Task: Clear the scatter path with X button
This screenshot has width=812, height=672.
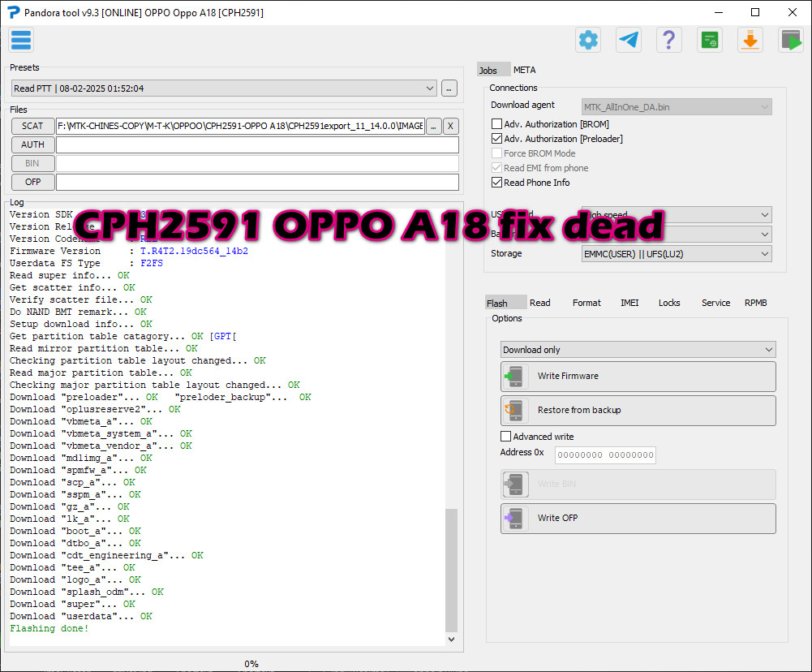Action: click(450, 126)
